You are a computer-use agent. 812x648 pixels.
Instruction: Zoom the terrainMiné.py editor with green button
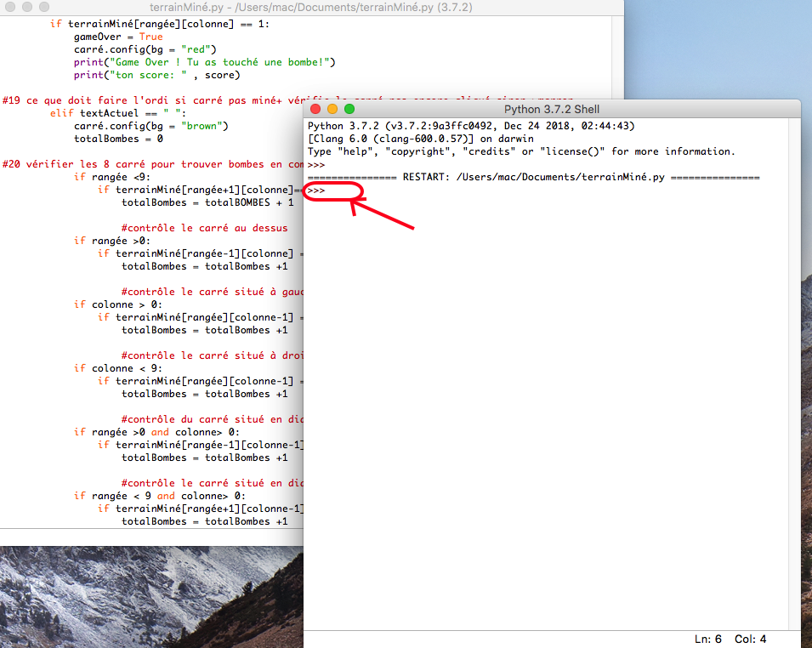(46, 9)
